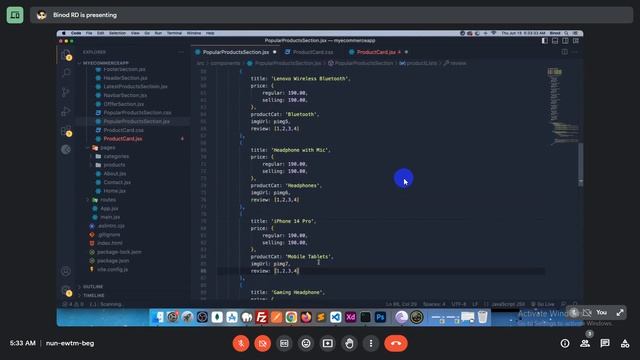This screenshot has height=360, width=640.
Task: Toggle panel layout icon in title bar
Action: [555, 41]
